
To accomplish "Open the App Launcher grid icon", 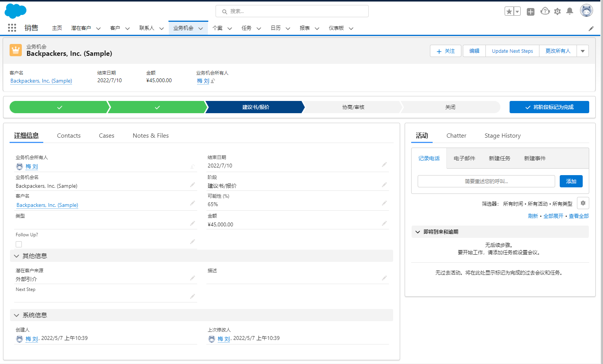I will [12, 28].
